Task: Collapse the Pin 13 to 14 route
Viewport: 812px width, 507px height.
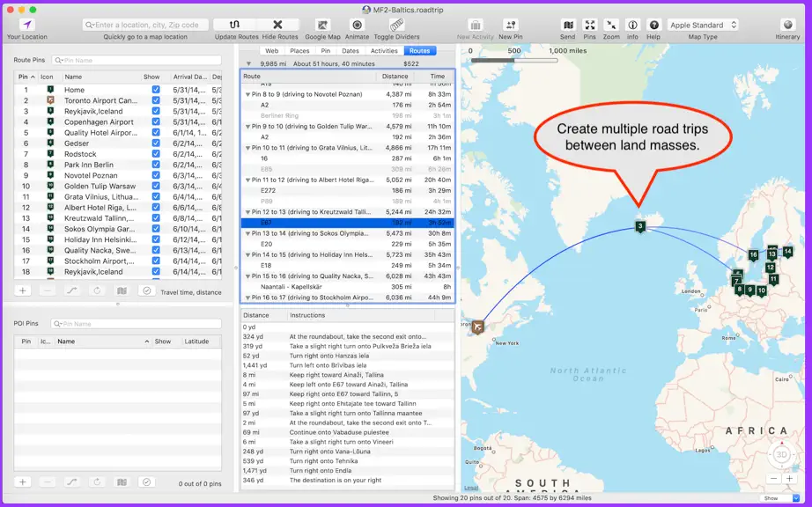Action: coord(248,234)
